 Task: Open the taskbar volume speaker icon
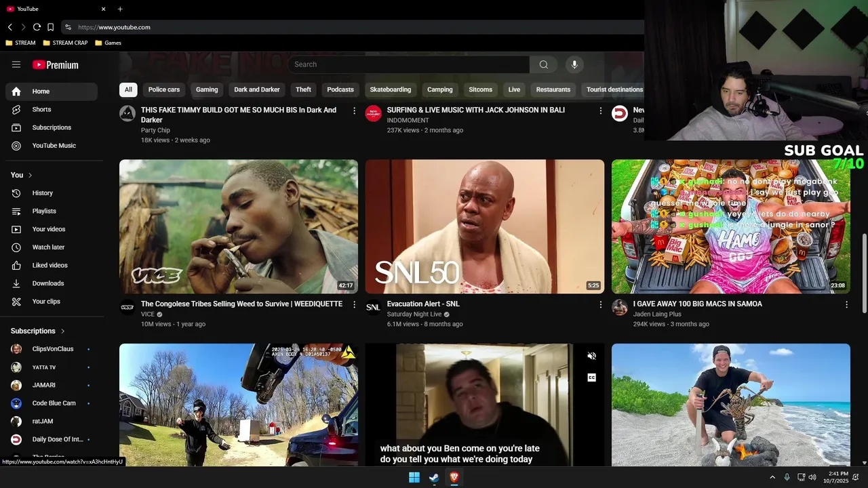(x=812, y=478)
